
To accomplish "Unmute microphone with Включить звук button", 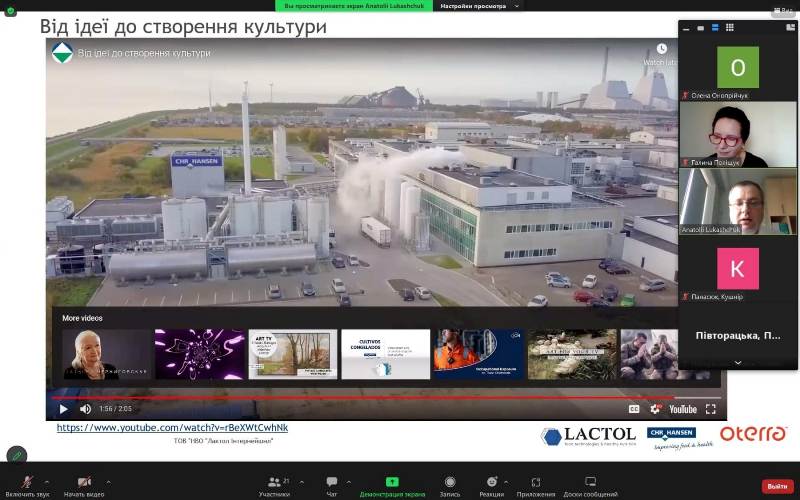I will pyautogui.click(x=27, y=484).
